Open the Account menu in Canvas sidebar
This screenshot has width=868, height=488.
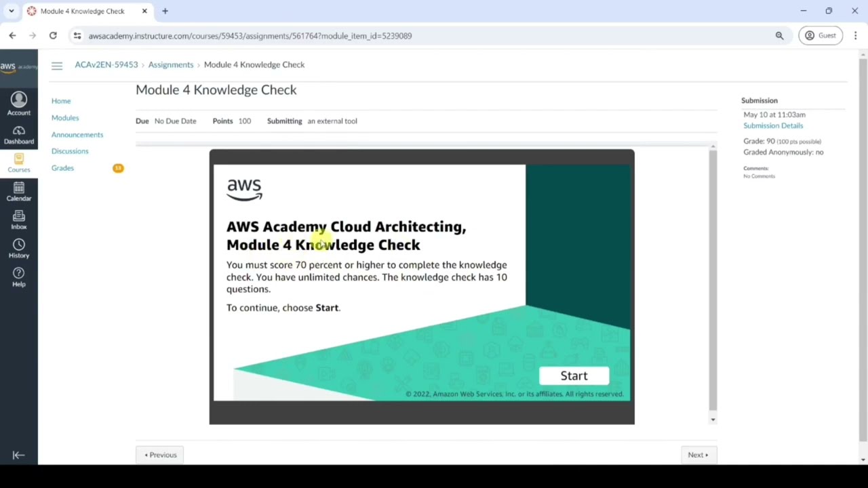tap(19, 104)
